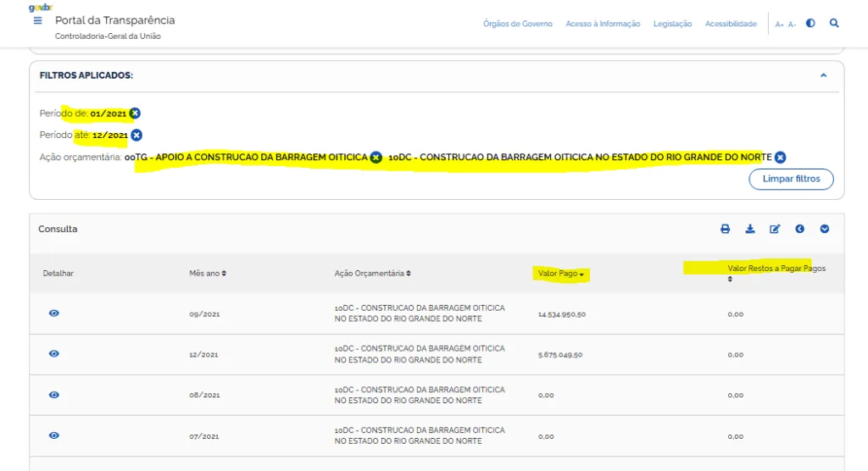The height and width of the screenshot is (471, 868).
Task: Decrease font size with A- control
Action: tap(792, 25)
